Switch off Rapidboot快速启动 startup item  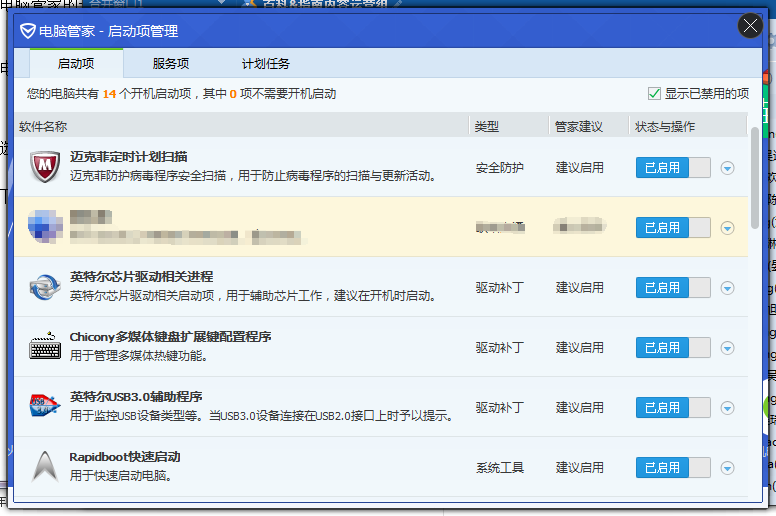[x=673, y=468]
